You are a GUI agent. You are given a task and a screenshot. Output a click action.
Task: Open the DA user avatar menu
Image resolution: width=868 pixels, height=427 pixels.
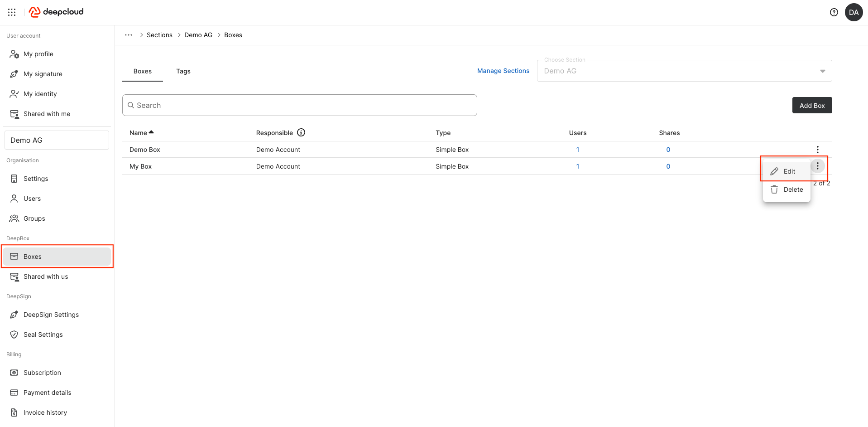click(854, 12)
